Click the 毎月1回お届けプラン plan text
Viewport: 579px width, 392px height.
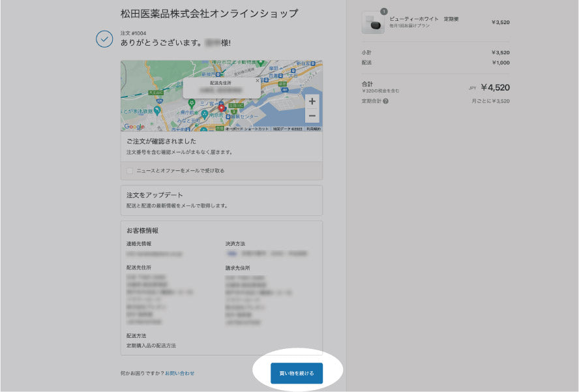pyautogui.click(x=409, y=26)
